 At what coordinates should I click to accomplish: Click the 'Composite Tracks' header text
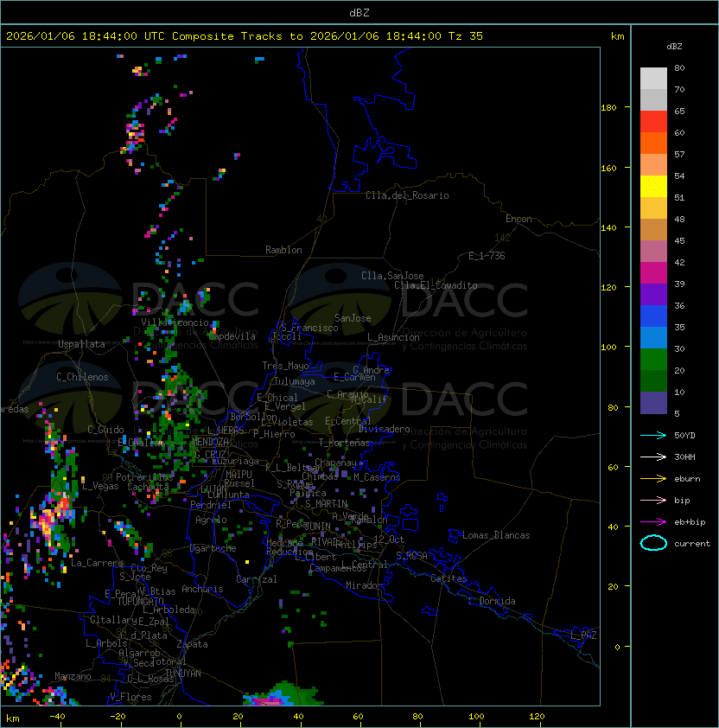[227, 35]
